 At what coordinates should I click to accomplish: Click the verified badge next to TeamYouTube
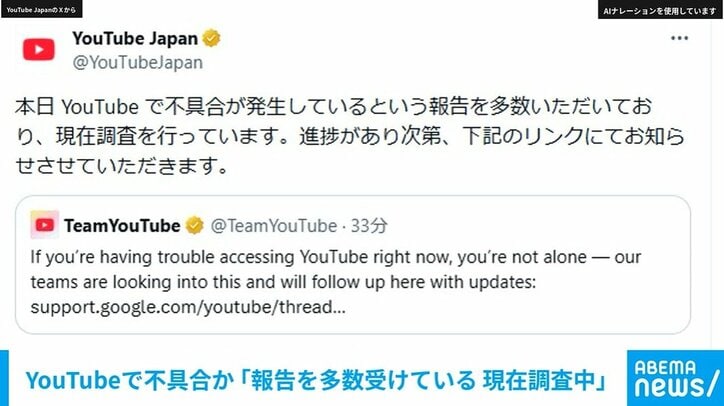click(x=197, y=225)
